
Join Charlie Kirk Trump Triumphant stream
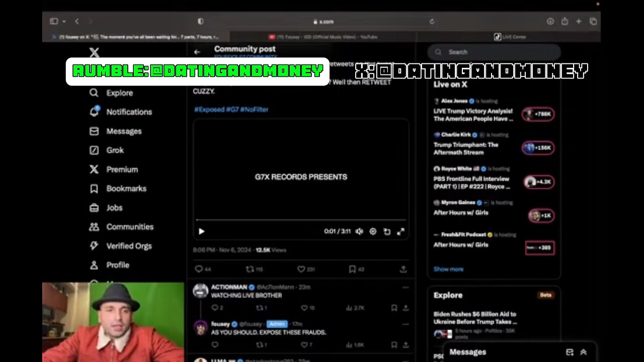pos(538,148)
